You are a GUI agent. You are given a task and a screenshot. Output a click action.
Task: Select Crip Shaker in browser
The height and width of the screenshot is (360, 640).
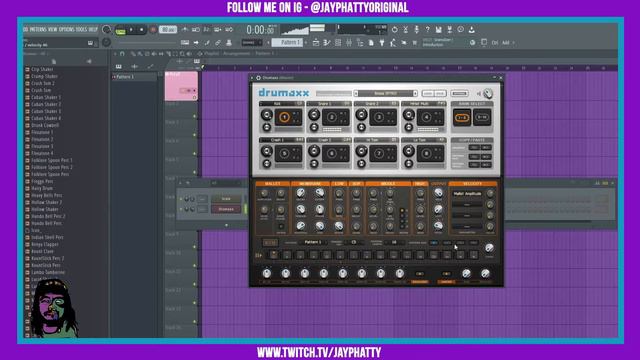[x=42, y=69]
